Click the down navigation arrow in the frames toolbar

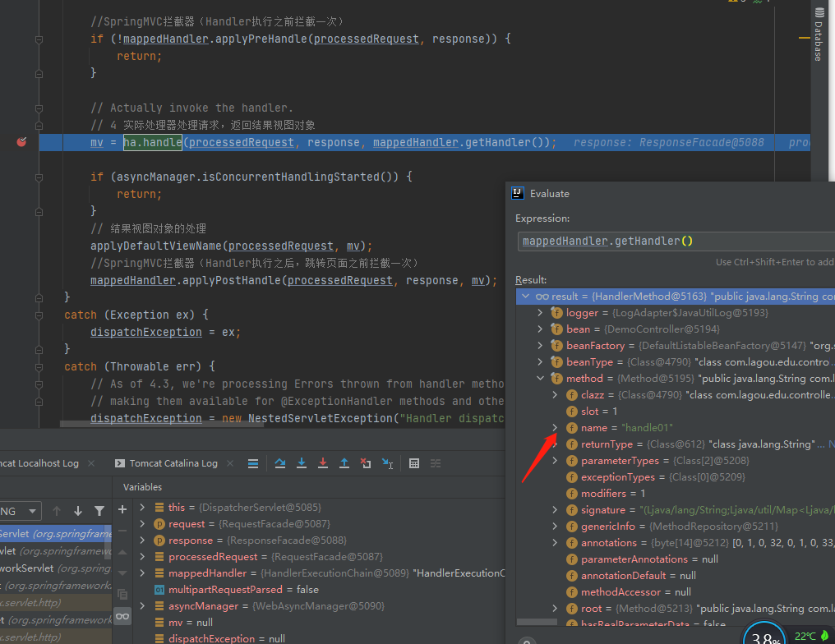point(78,510)
